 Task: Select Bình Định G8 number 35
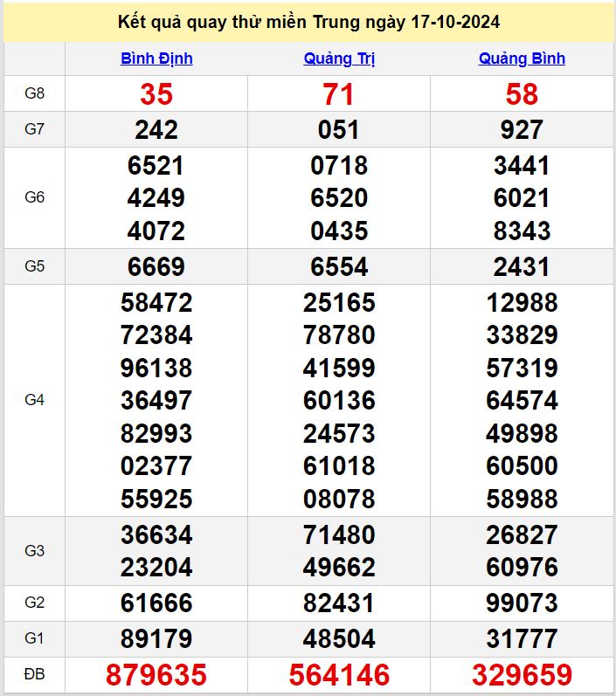click(x=156, y=94)
